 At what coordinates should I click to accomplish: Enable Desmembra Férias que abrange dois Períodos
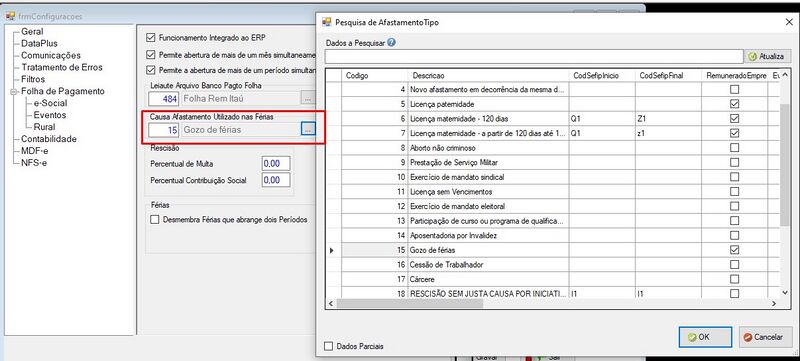tap(155, 220)
